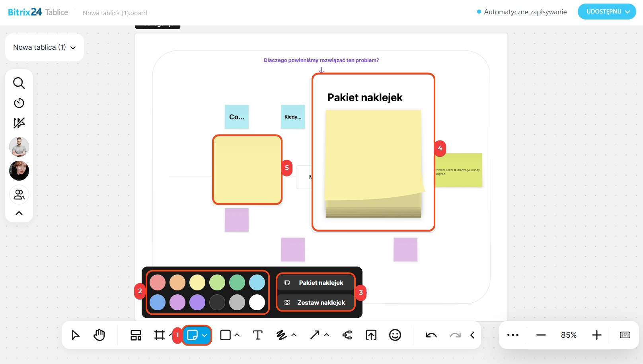Image resolution: width=643 pixels, height=364 pixels.
Task: Open the templates layout tool
Action: (136, 335)
